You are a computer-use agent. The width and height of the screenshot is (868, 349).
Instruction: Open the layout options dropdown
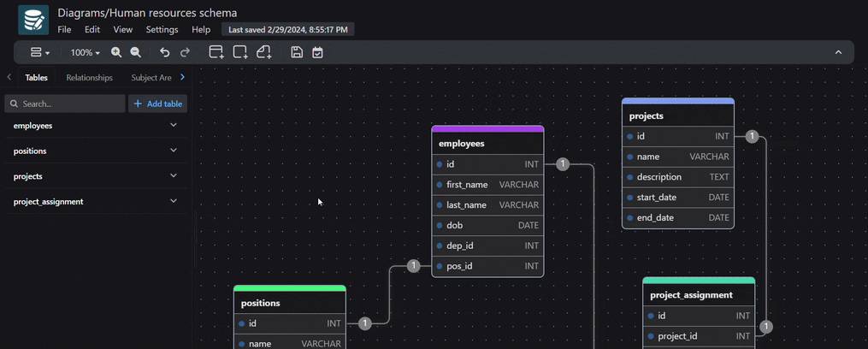(39, 52)
